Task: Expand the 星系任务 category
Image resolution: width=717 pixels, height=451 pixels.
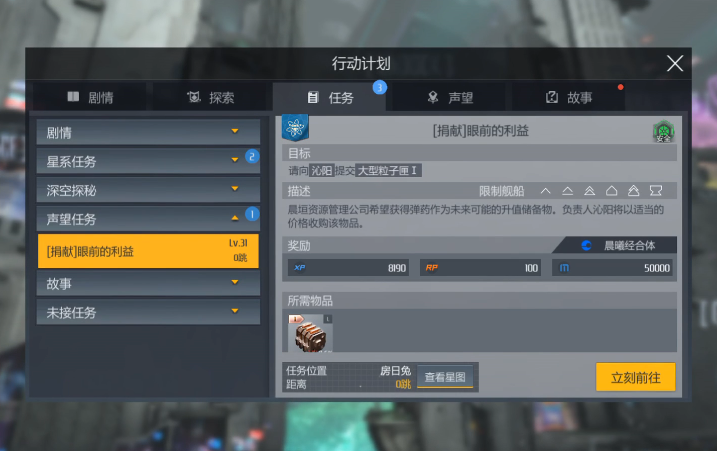Action: pyautogui.click(x=148, y=161)
